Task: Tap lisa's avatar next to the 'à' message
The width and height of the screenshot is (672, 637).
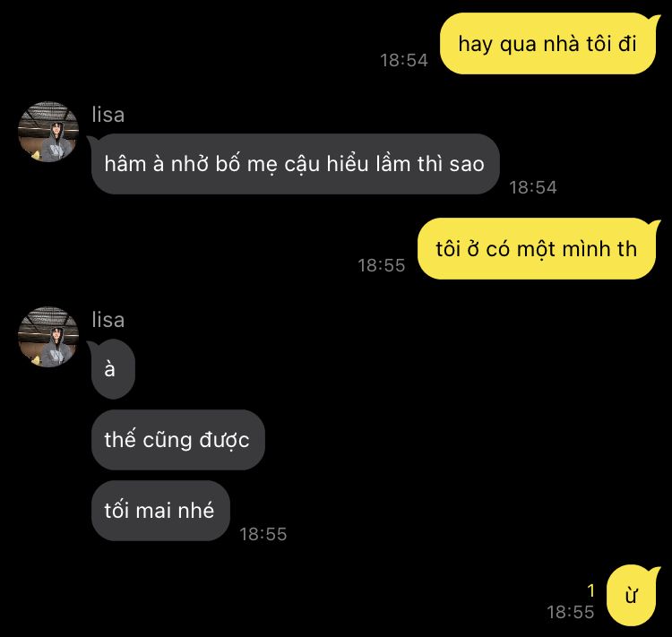Action: tap(48, 337)
